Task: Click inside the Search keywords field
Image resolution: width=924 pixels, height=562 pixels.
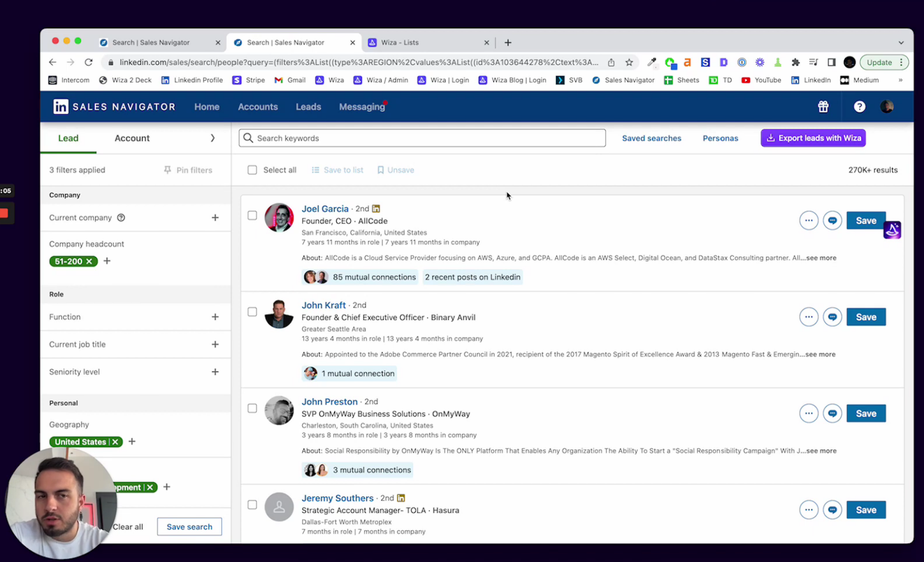Action: pos(421,138)
